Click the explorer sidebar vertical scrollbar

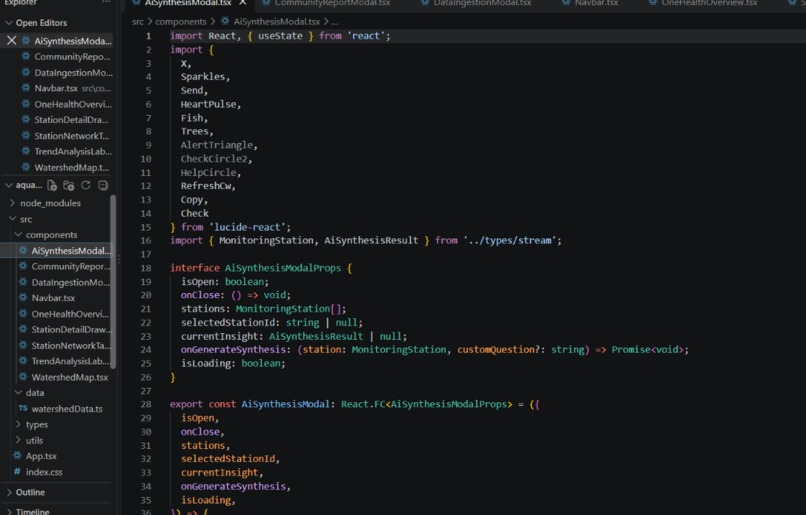(113, 282)
